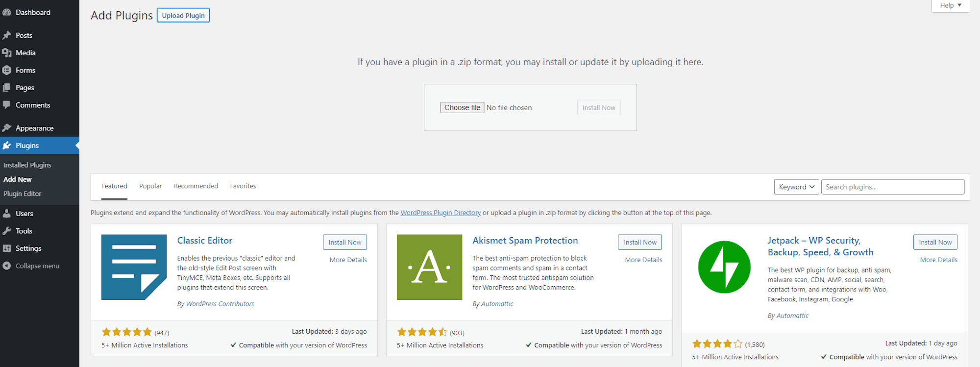Open the Settings menu label
The width and height of the screenshot is (980, 367).
click(28, 248)
